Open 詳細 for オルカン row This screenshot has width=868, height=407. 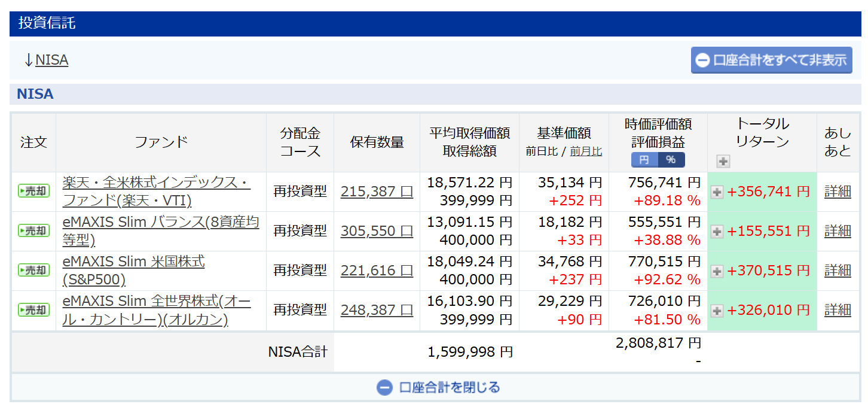(x=838, y=310)
